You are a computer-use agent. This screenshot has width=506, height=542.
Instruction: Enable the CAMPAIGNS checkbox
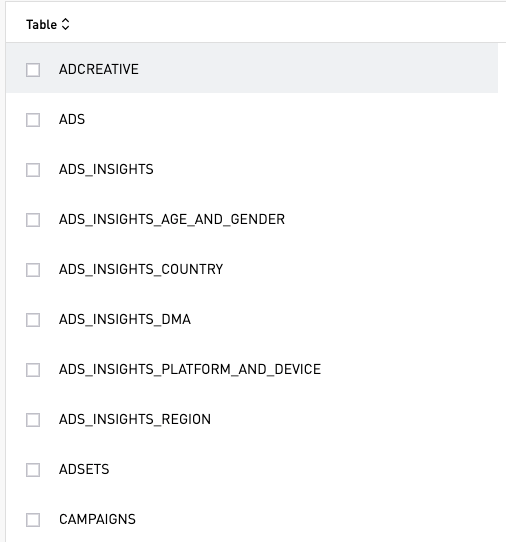pyautogui.click(x=33, y=520)
